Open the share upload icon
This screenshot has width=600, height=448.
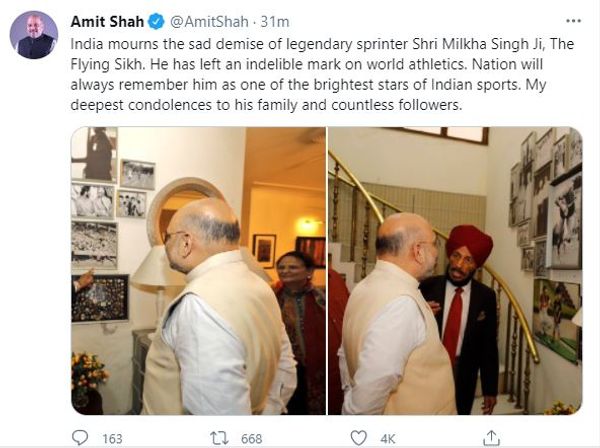coord(492,438)
